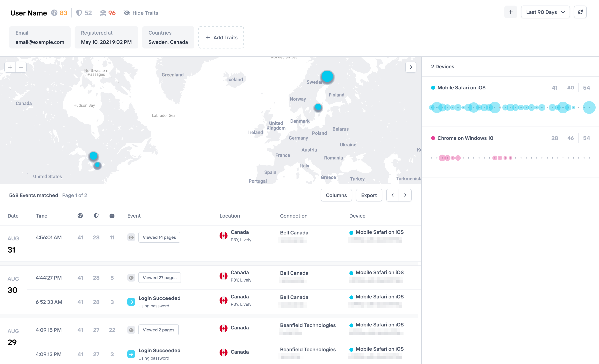Viewport: 599px width, 364px height.
Task: Collapse map using right chevron button
Action: 411,67
